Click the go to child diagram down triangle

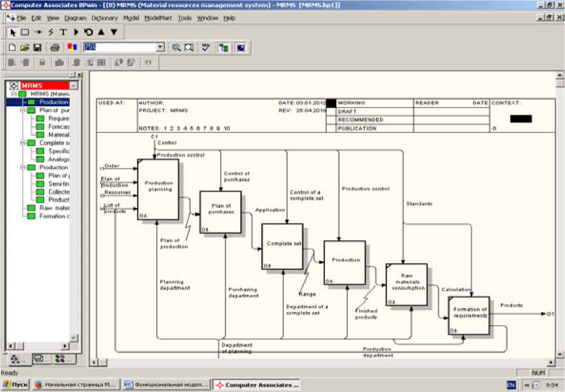coord(114,32)
